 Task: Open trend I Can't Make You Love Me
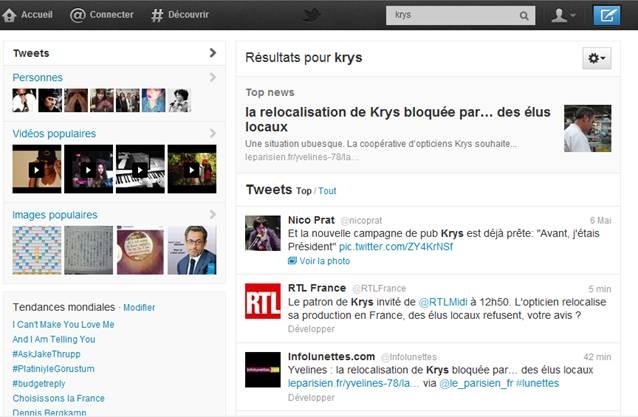(x=63, y=324)
